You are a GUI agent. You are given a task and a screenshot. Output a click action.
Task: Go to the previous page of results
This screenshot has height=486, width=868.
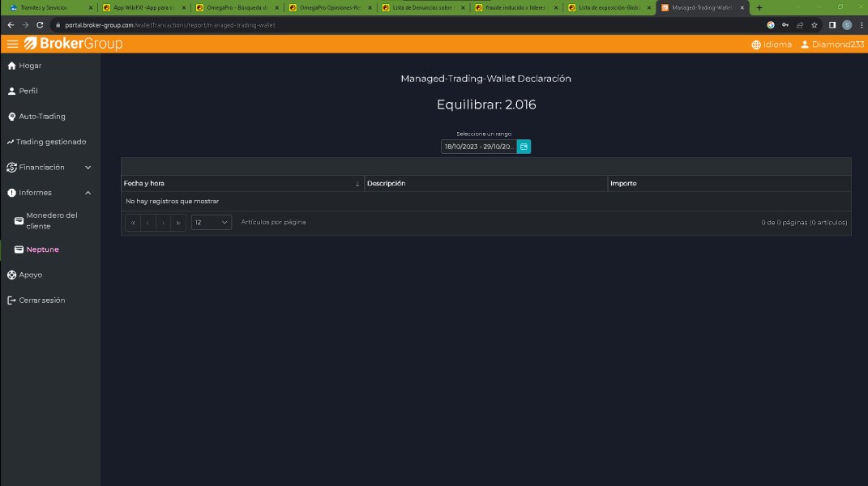point(148,223)
